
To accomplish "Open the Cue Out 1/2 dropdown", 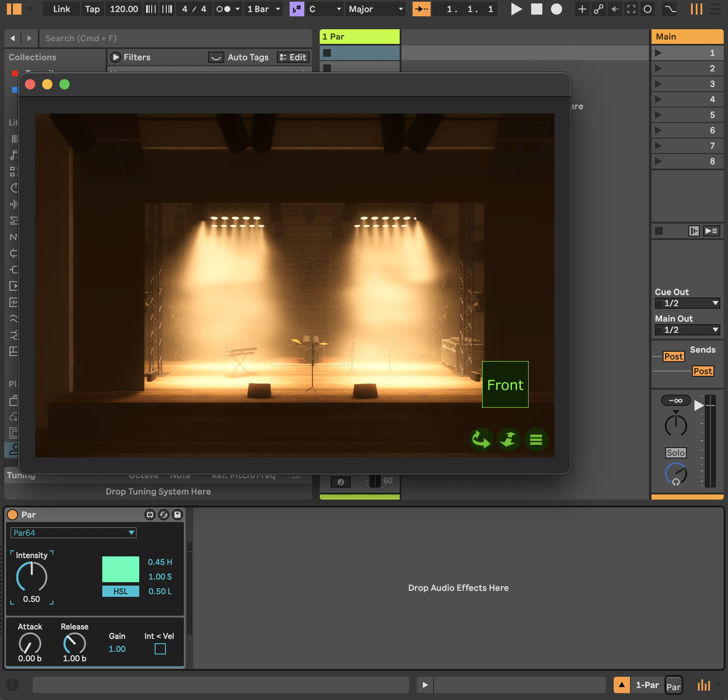I will (687, 303).
